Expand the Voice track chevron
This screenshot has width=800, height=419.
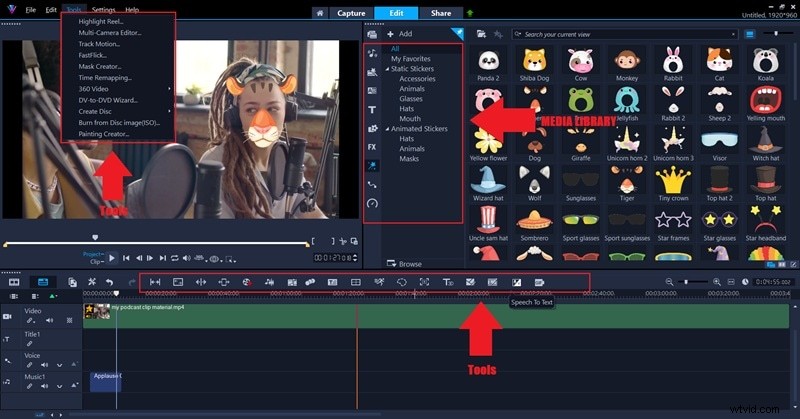[x=60, y=365]
